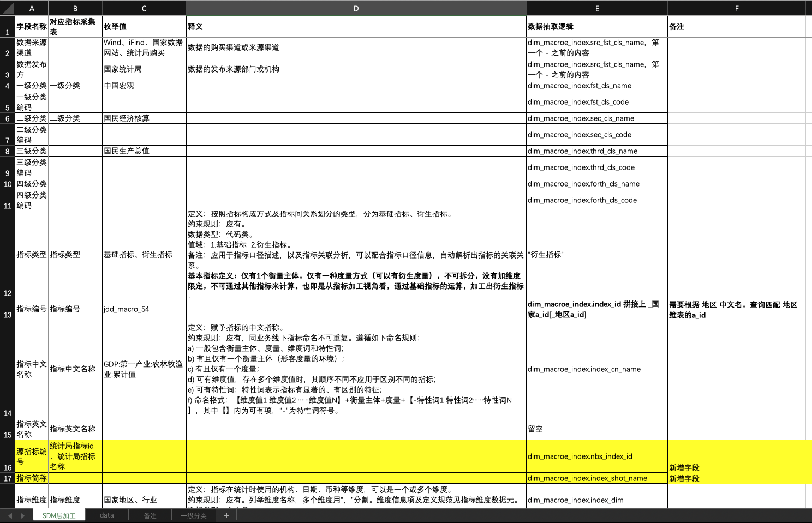Select the 国家统计局 cell
Viewport: 812px width, 523px height.
(x=144, y=69)
